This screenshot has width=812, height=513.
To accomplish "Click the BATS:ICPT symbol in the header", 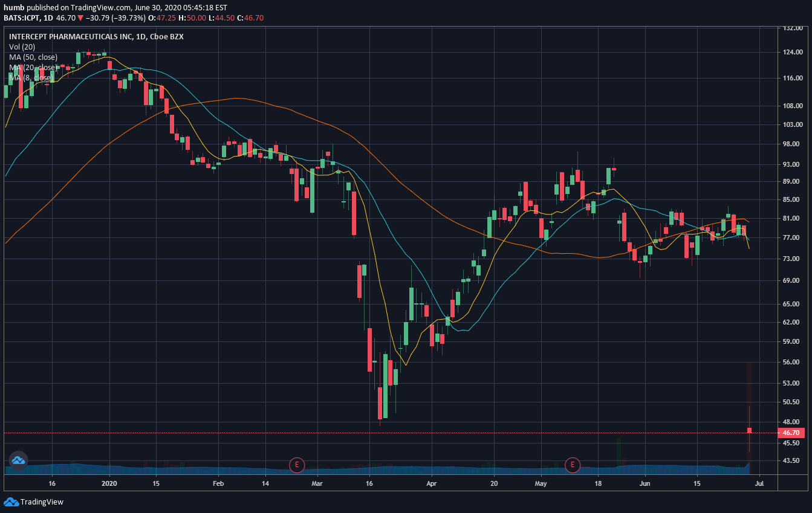I will (x=21, y=18).
